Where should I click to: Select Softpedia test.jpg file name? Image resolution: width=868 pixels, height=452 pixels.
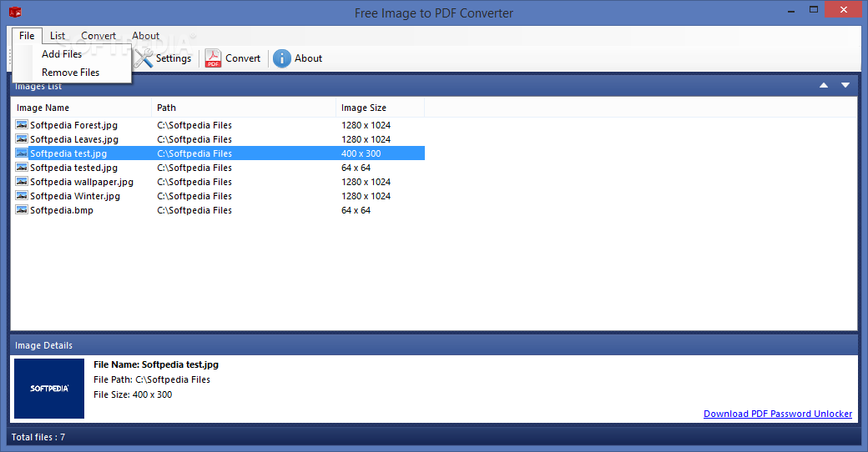click(x=68, y=153)
